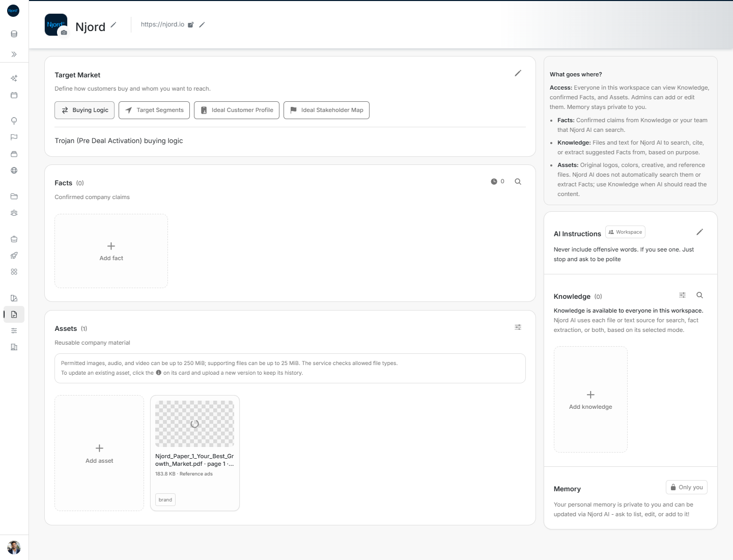Viewport: 733px width, 560px height.
Task: Click the Add asset card
Action: (99, 453)
